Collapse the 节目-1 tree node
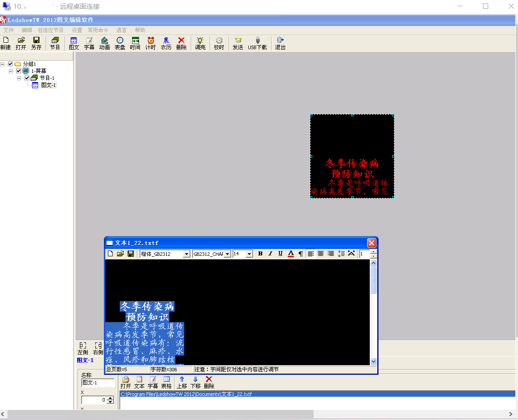 [19, 78]
